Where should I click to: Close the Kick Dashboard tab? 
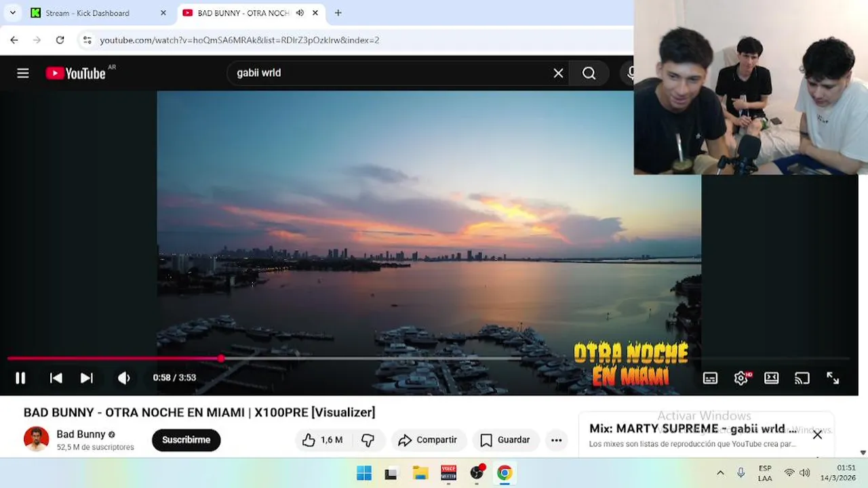[x=163, y=13]
